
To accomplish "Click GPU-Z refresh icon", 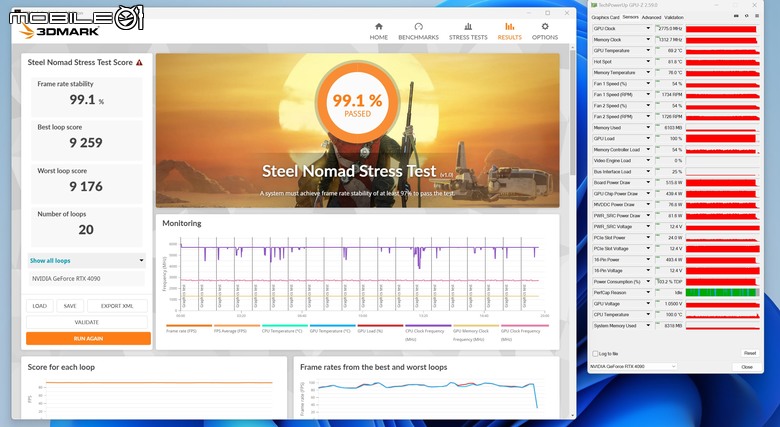I will pos(746,16).
